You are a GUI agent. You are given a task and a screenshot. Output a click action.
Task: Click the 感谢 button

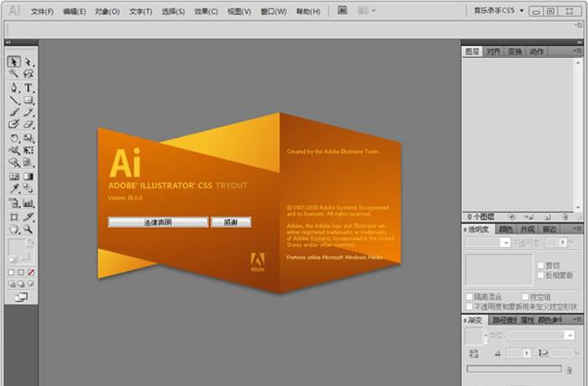click(231, 222)
